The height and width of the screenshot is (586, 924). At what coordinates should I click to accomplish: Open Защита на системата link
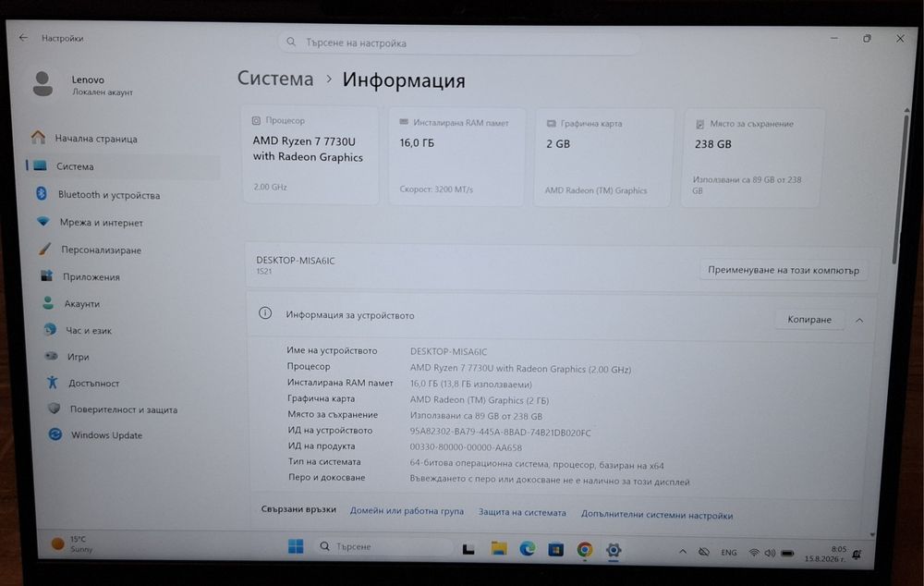(522, 512)
